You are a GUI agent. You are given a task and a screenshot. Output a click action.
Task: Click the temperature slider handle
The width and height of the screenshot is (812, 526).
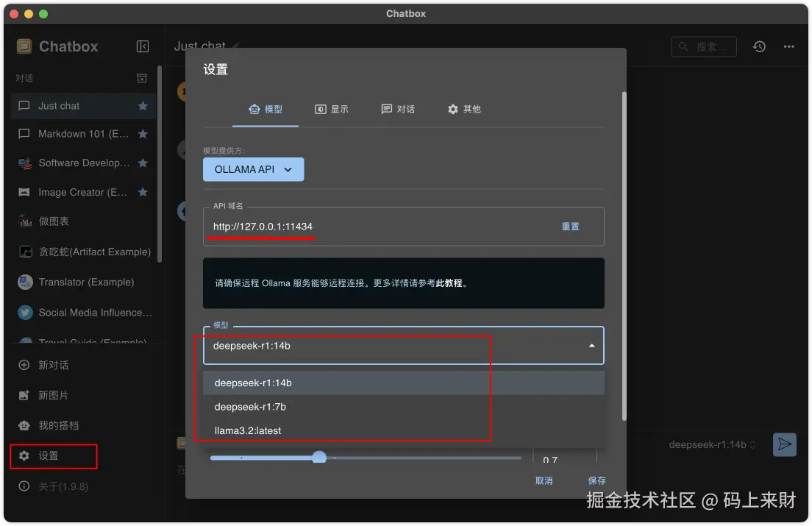click(319, 457)
